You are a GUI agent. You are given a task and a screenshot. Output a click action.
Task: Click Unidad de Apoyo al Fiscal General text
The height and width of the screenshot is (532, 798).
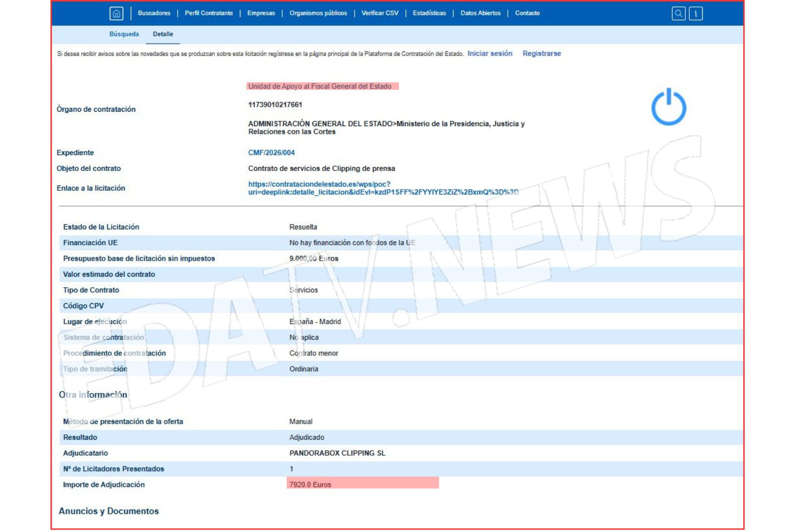[320, 86]
